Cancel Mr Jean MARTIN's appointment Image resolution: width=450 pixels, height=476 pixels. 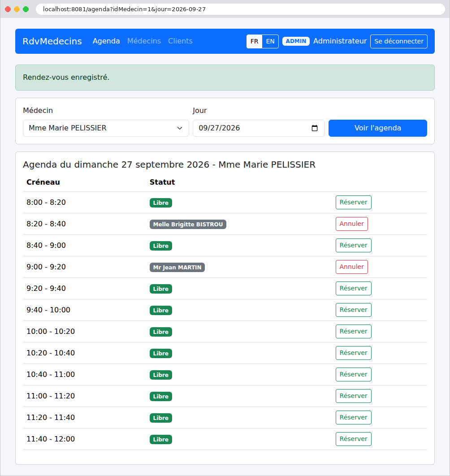pos(352,267)
